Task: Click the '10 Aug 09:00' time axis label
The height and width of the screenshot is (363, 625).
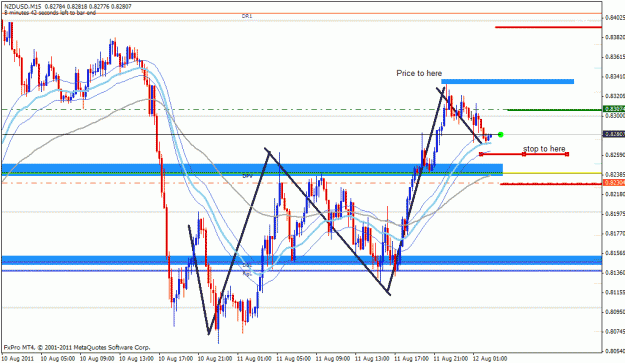Action: tap(97, 359)
